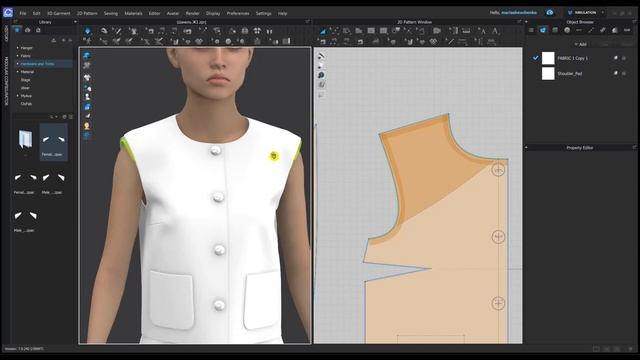This screenshot has height=360, width=640.
Task: Toggle the small dot icon on FABRIC 1 Copy 1 row
Action: tap(624, 58)
